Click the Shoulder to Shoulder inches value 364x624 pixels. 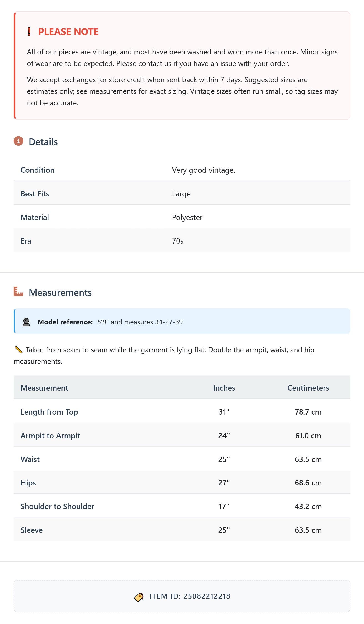click(224, 506)
